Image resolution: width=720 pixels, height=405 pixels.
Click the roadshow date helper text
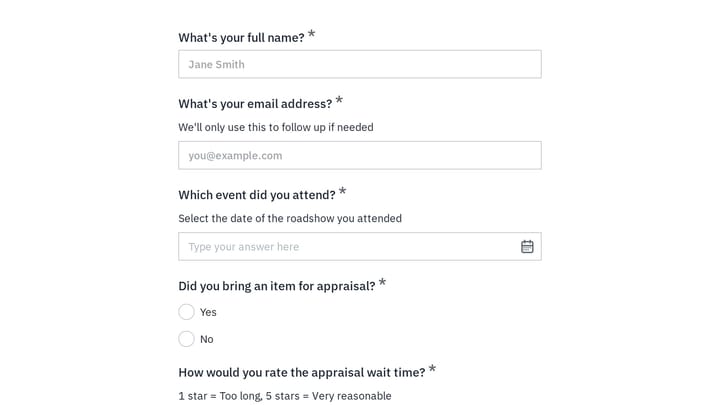click(x=290, y=218)
